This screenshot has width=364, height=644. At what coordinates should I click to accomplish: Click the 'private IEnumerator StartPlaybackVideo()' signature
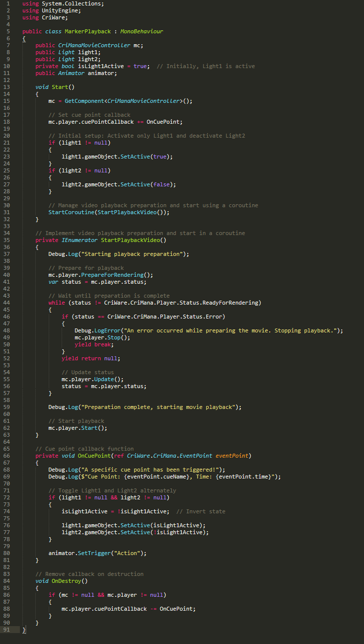pyautogui.click(x=101, y=240)
